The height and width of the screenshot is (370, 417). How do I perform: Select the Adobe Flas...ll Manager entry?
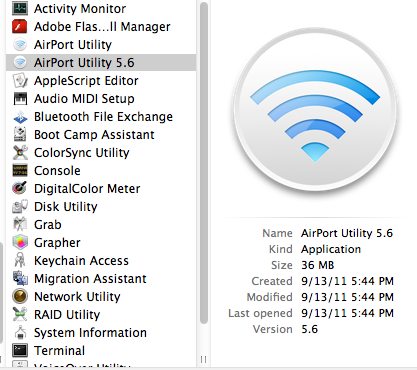[x=101, y=27]
